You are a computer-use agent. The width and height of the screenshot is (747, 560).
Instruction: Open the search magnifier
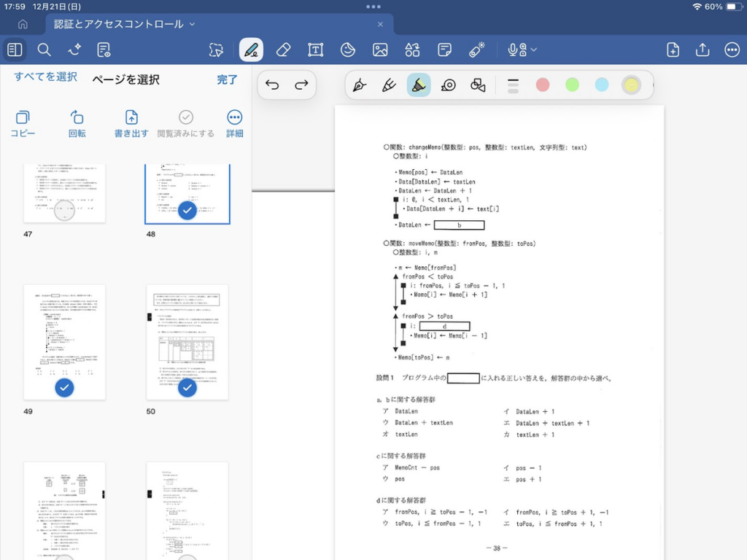(x=44, y=50)
